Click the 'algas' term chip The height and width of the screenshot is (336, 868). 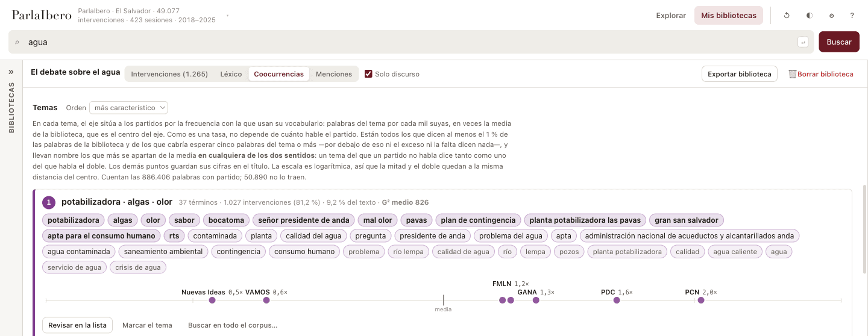[x=122, y=220]
